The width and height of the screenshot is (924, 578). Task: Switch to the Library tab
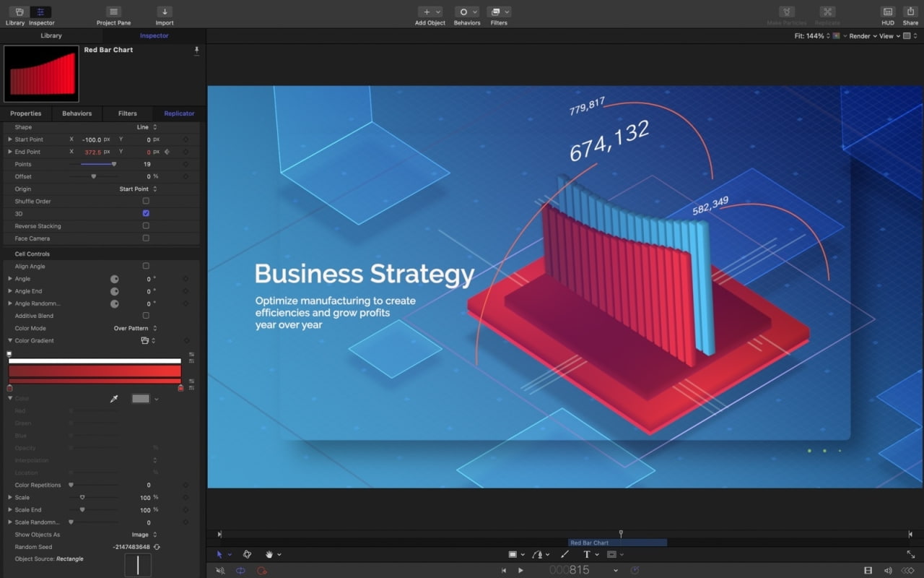click(51, 35)
